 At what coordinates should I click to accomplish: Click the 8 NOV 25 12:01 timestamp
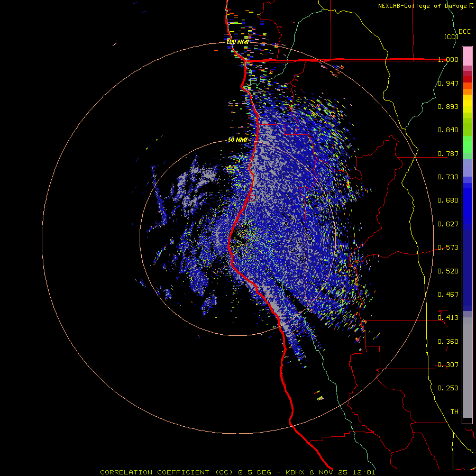click(x=342, y=472)
